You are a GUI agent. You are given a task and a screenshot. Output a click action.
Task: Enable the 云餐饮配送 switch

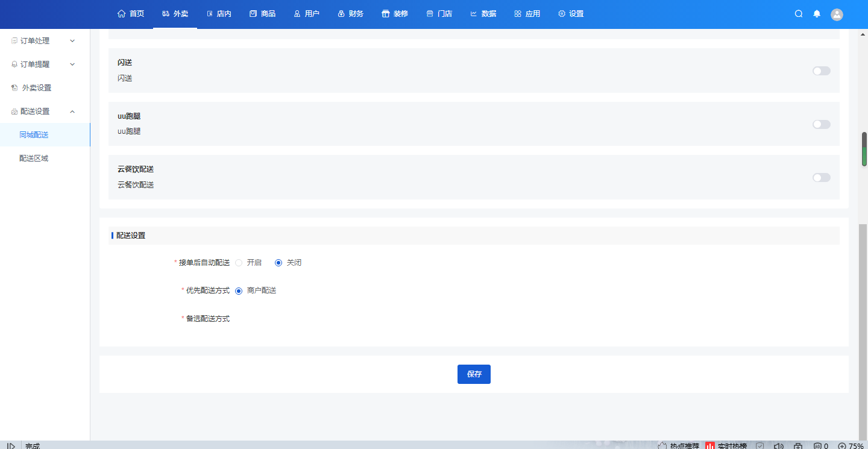click(x=821, y=178)
